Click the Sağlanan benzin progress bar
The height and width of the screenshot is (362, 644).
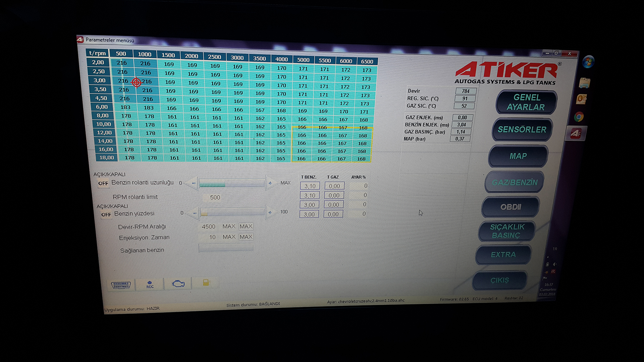tap(226, 248)
